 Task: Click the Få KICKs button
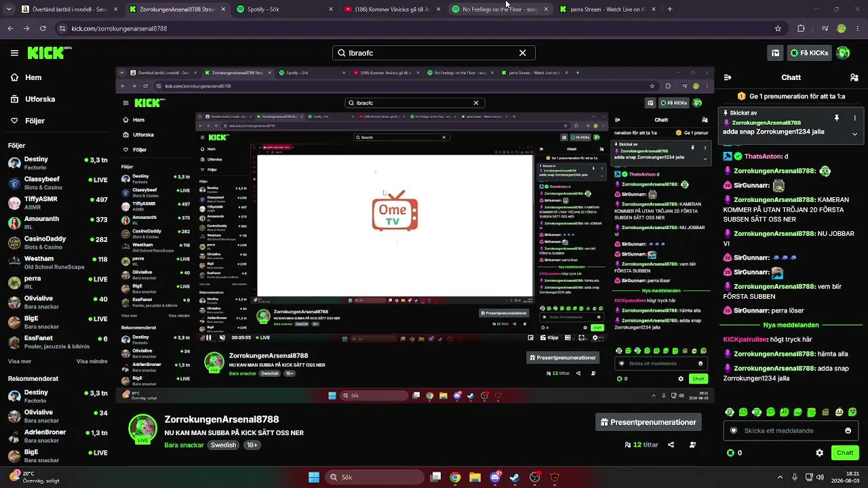coord(808,53)
